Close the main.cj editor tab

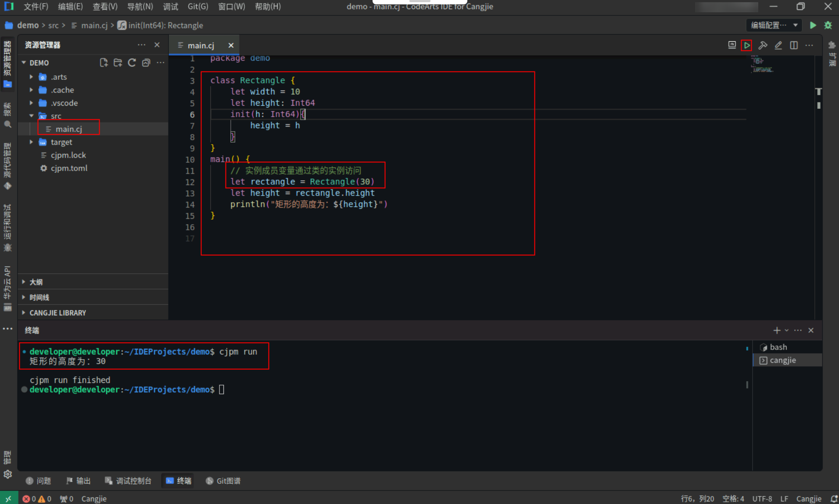pos(231,46)
